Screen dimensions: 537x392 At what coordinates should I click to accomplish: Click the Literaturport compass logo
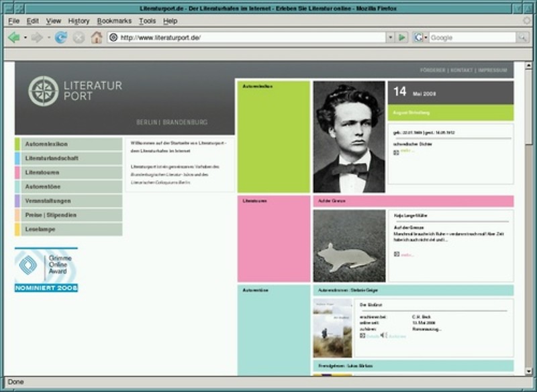pyautogui.click(x=44, y=91)
